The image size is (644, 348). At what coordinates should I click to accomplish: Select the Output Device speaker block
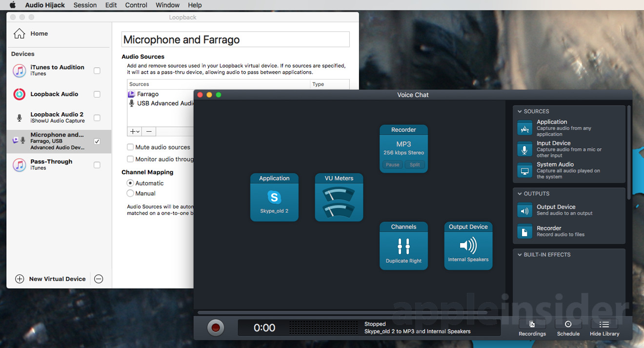click(468, 246)
